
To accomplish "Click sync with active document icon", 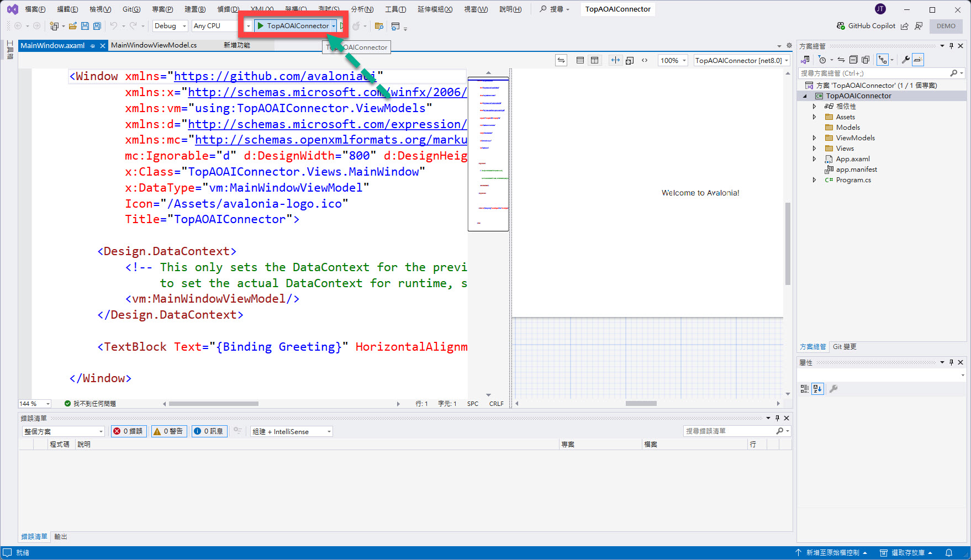I will point(841,60).
